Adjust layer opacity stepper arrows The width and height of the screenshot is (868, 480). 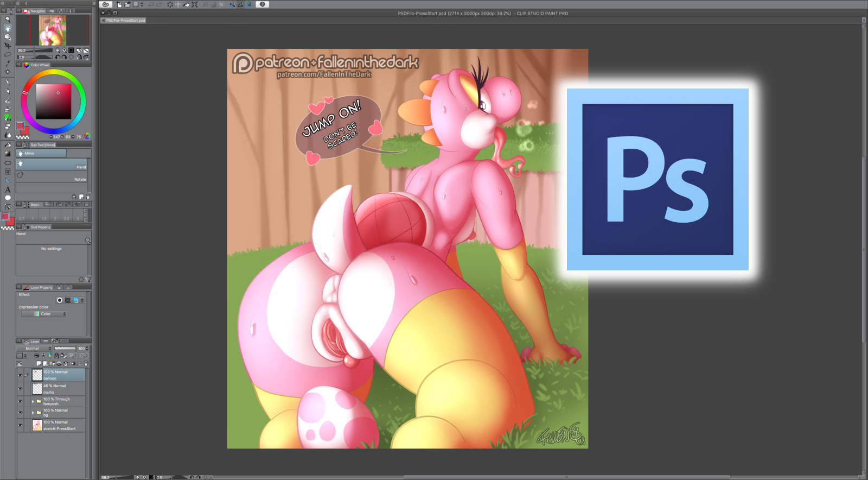(87, 349)
